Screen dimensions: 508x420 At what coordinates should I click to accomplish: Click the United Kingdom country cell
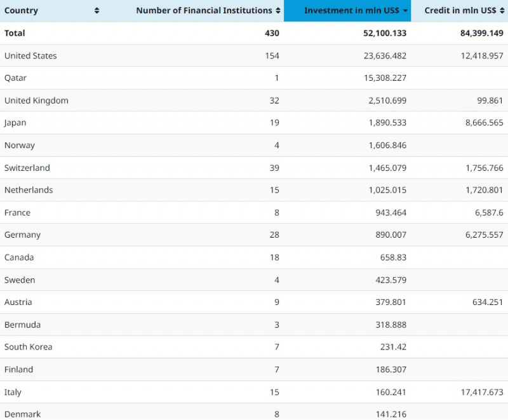[x=36, y=100]
